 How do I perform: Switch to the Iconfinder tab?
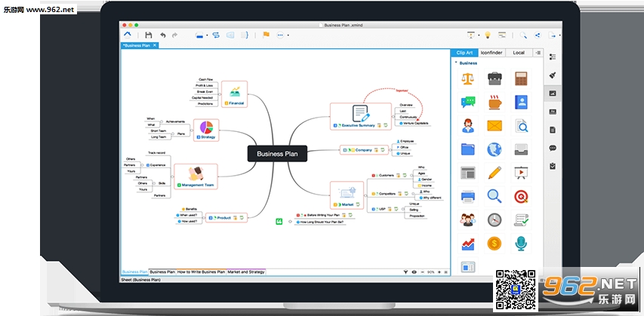click(491, 53)
